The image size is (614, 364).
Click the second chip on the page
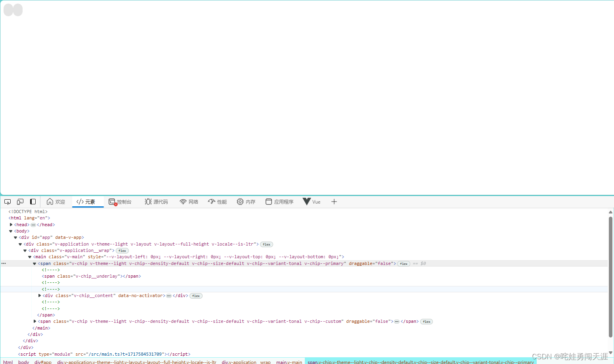(18, 10)
